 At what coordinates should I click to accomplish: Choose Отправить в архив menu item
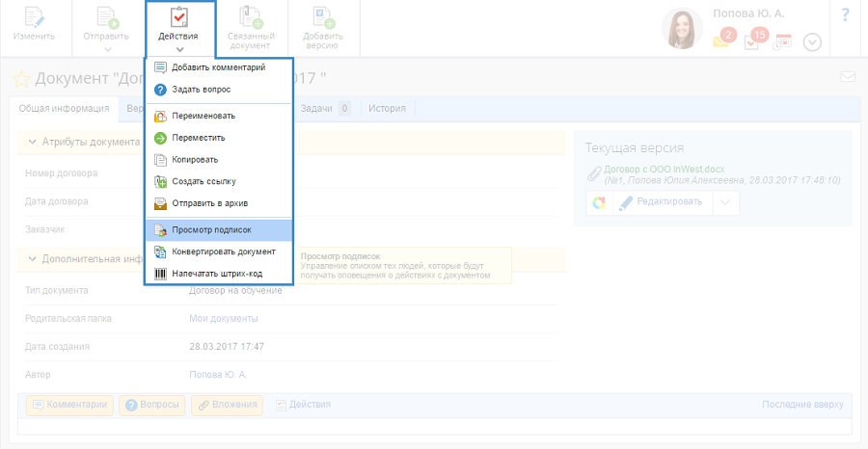(x=219, y=203)
